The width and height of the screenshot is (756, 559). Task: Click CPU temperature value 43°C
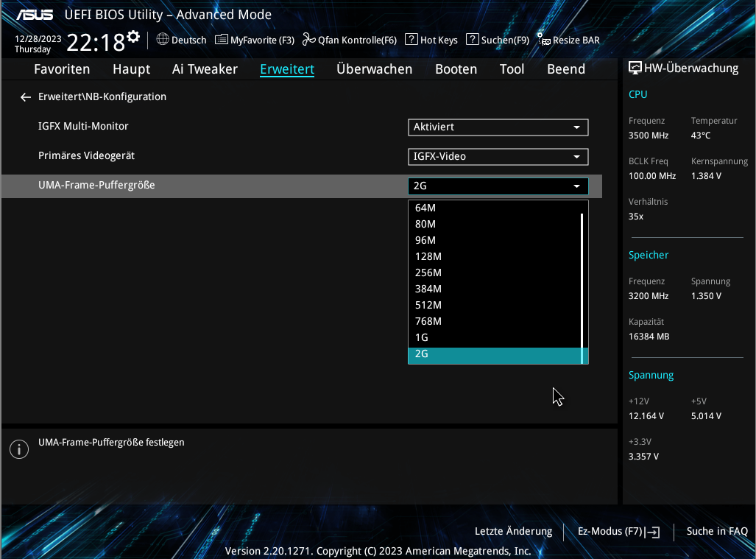coord(701,136)
